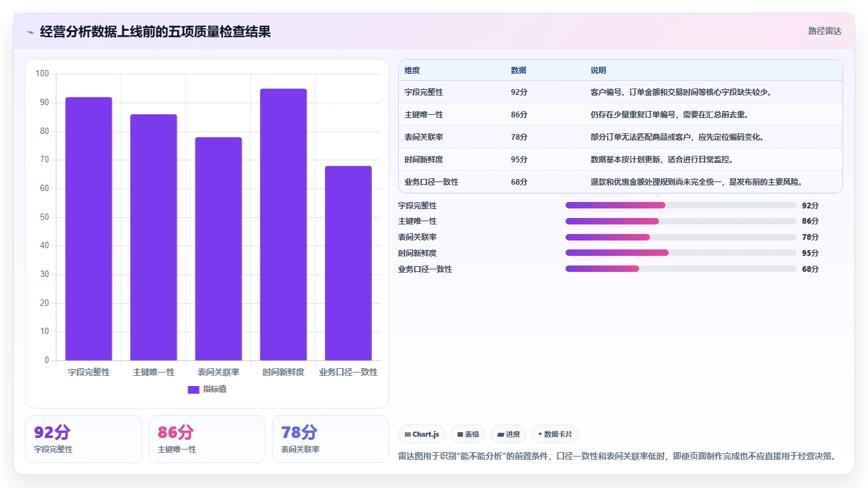
Task: Click the lightning icon beside the page title
Action: click(x=31, y=32)
